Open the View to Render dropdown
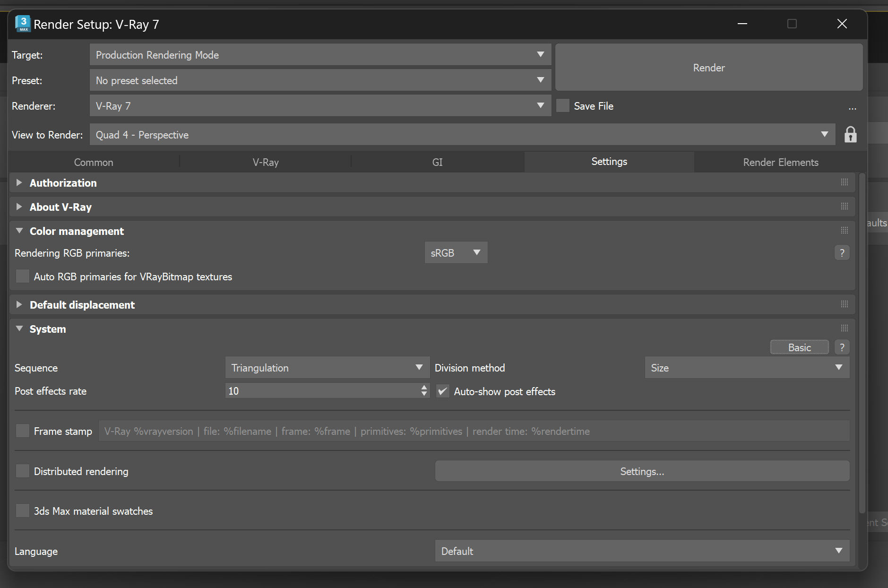The image size is (888, 588). [x=462, y=135]
